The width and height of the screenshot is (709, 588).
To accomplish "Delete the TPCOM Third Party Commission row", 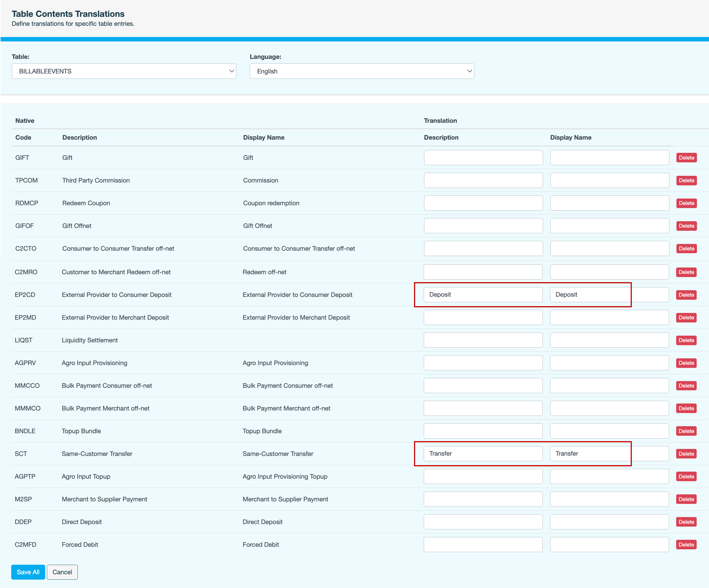I will [686, 181].
